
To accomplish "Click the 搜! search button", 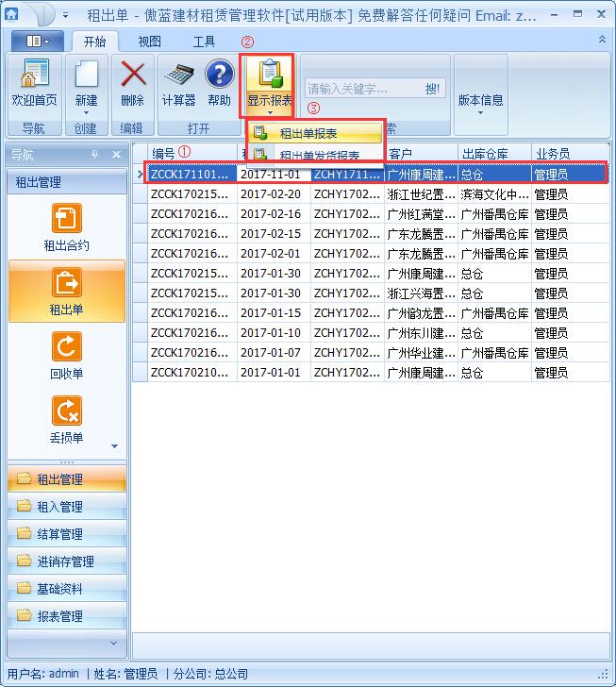I will (x=432, y=89).
